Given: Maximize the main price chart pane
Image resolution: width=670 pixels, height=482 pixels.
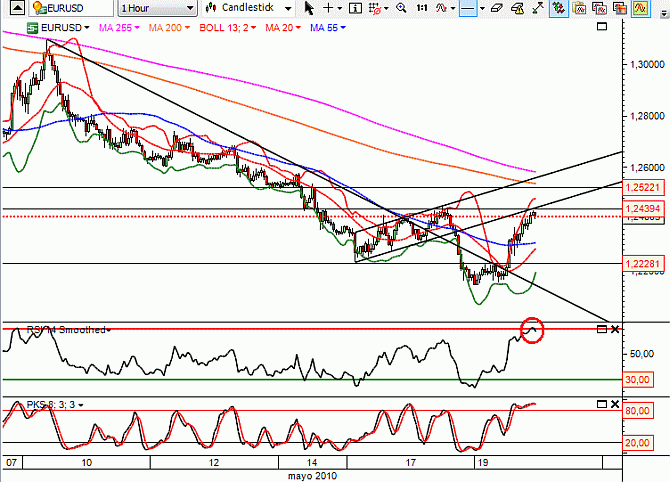Looking at the screenshot, I should pyautogui.click(x=602, y=26).
